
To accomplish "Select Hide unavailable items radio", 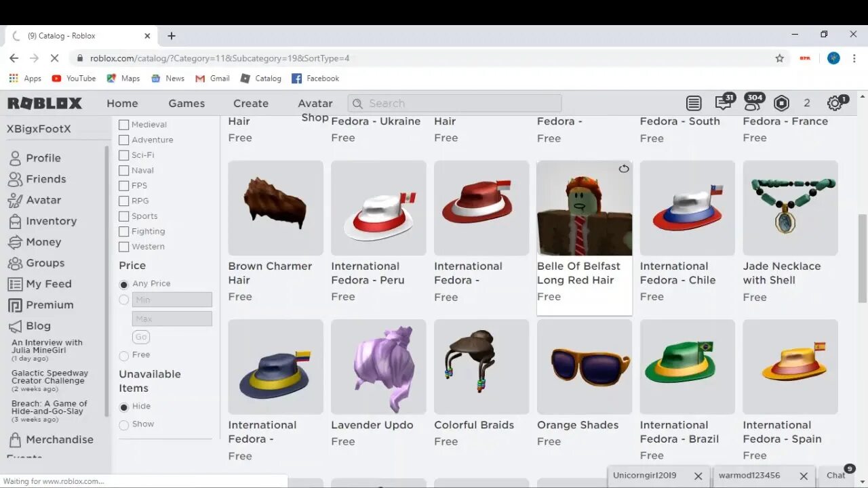I will click(123, 407).
